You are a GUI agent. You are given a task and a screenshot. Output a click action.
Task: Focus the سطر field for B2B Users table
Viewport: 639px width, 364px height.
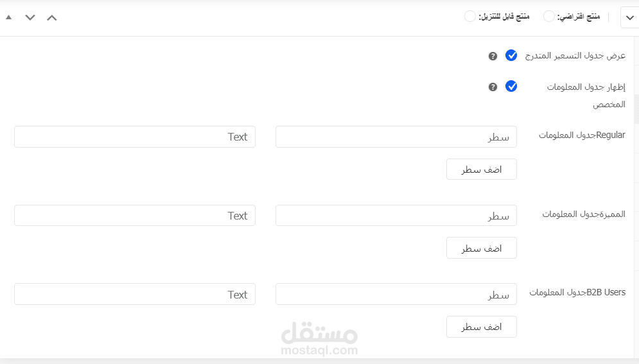tap(396, 295)
